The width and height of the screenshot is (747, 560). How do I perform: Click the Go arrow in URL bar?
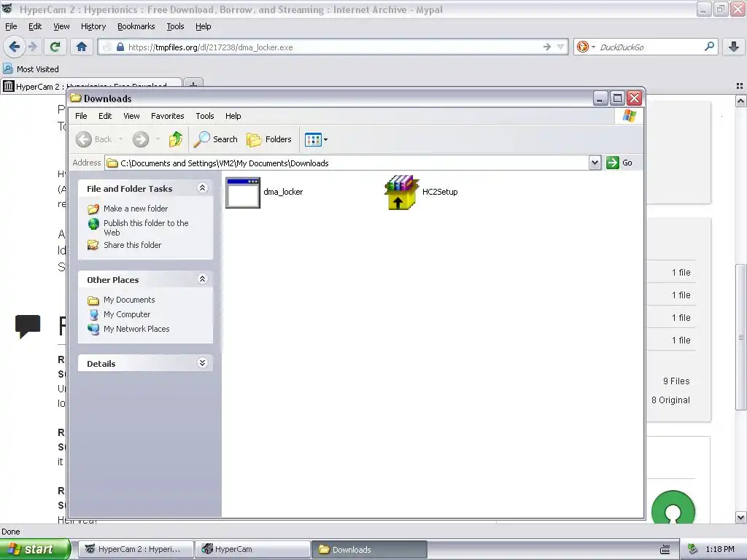point(547,47)
